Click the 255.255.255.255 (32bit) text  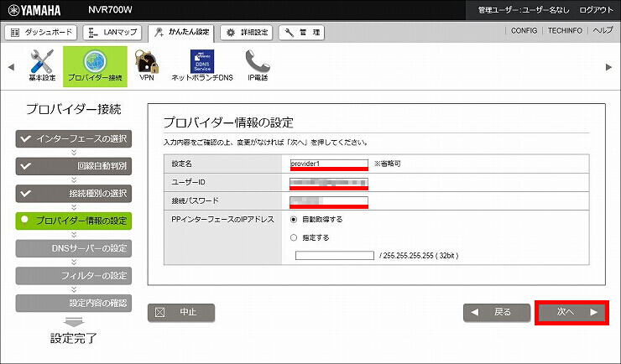(420, 256)
